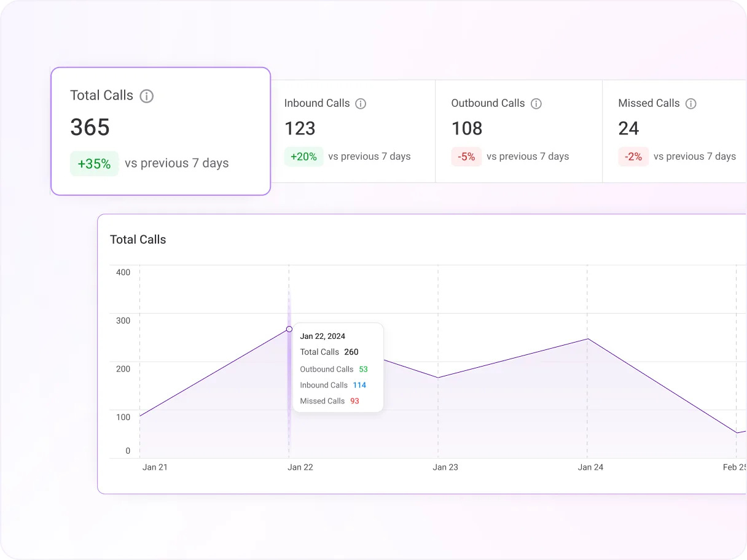The width and height of the screenshot is (747, 560).
Task: Click the -2% change badge
Action: pos(633,157)
